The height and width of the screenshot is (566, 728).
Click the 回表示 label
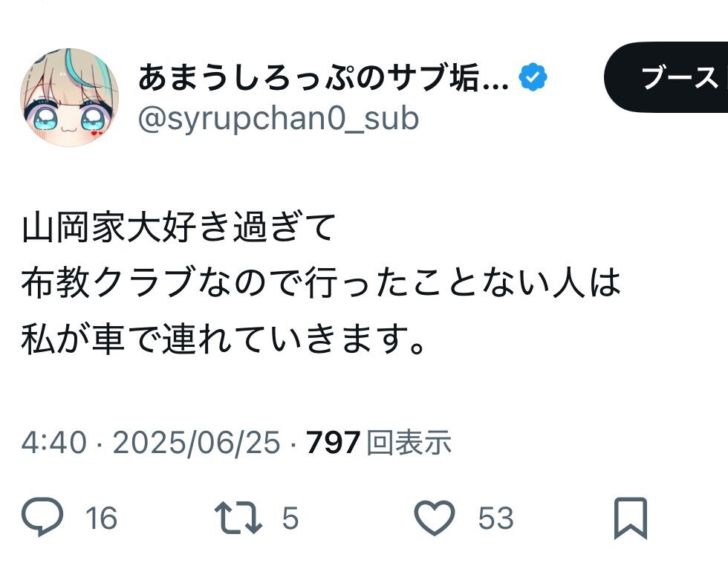pyautogui.click(x=409, y=442)
